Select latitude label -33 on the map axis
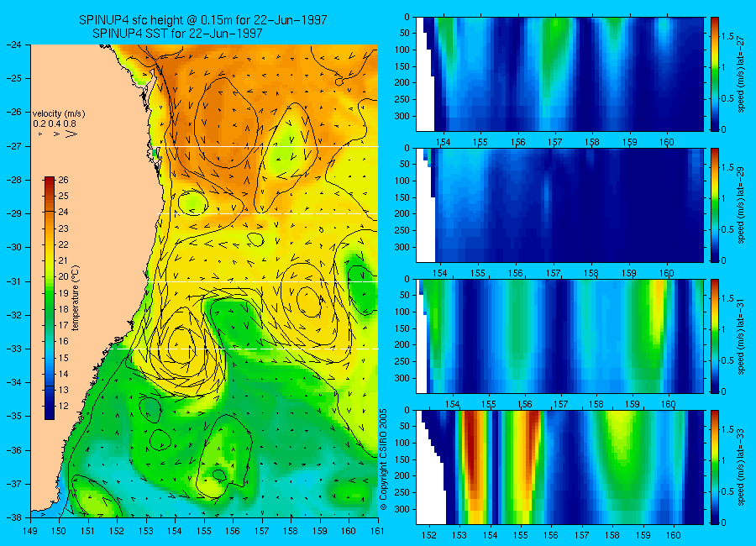 13,349
